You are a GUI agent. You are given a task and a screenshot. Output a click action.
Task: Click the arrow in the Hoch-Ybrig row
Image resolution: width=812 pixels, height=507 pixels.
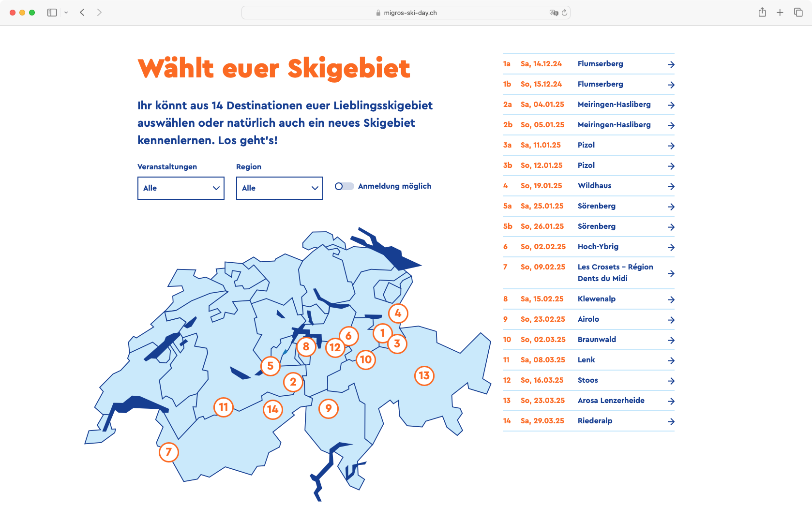click(x=671, y=247)
